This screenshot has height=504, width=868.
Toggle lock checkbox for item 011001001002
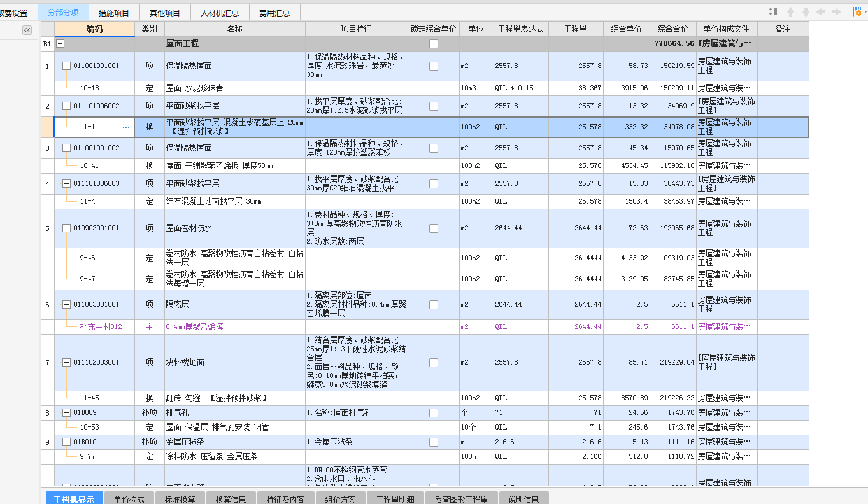click(434, 148)
